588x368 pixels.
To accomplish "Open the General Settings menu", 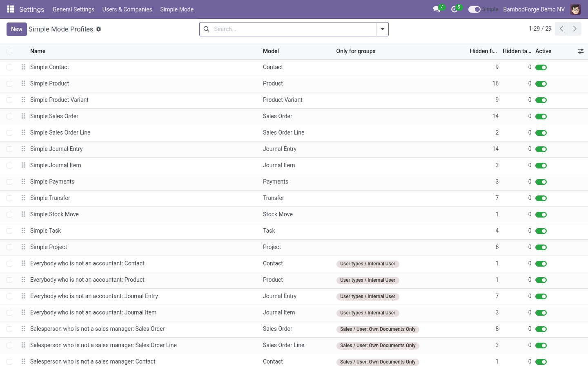I will [73, 9].
